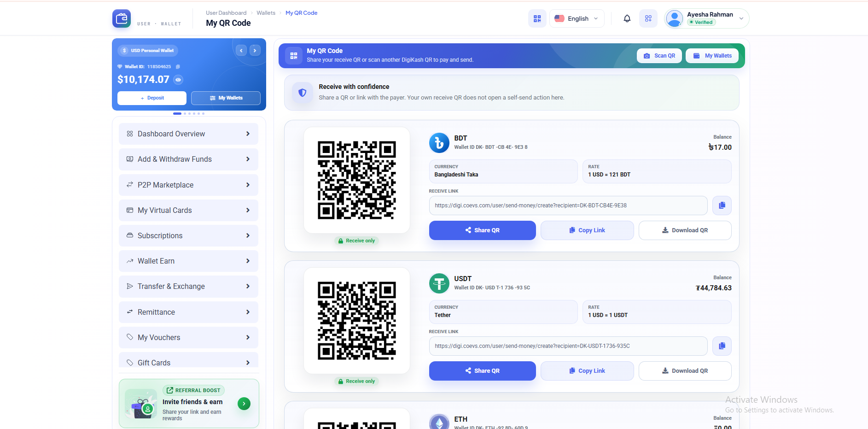
Task: Click My Wallets in the QR banner
Action: click(x=712, y=56)
